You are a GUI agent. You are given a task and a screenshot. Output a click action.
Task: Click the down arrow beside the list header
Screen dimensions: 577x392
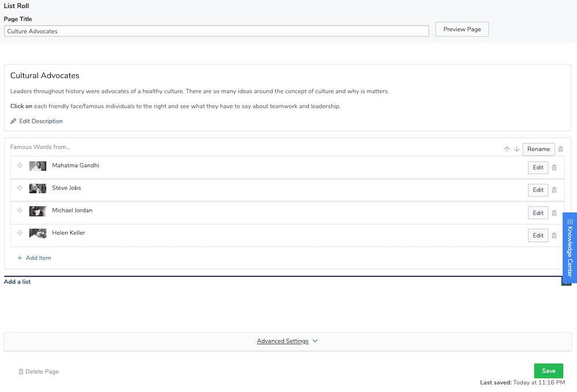(516, 149)
